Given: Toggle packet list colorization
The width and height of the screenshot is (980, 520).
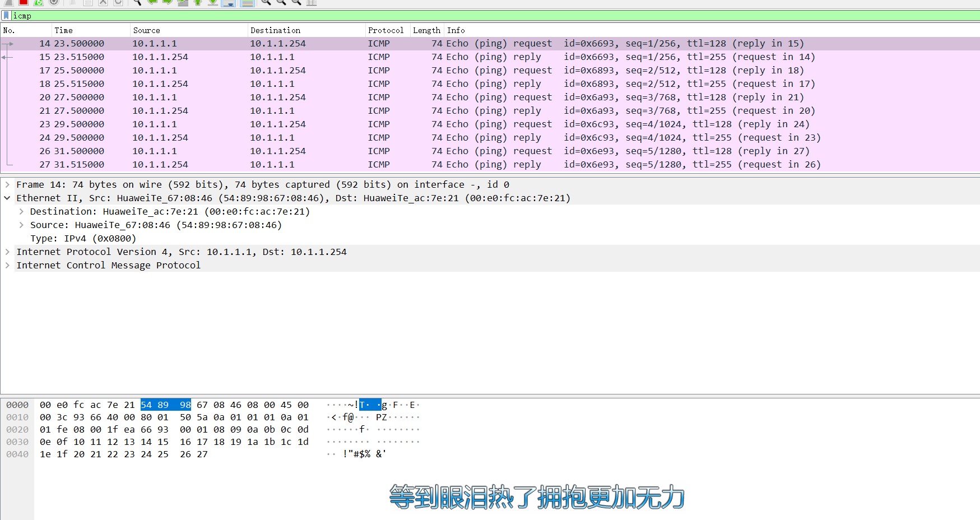Looking at the screenshot, I should 247,3.
